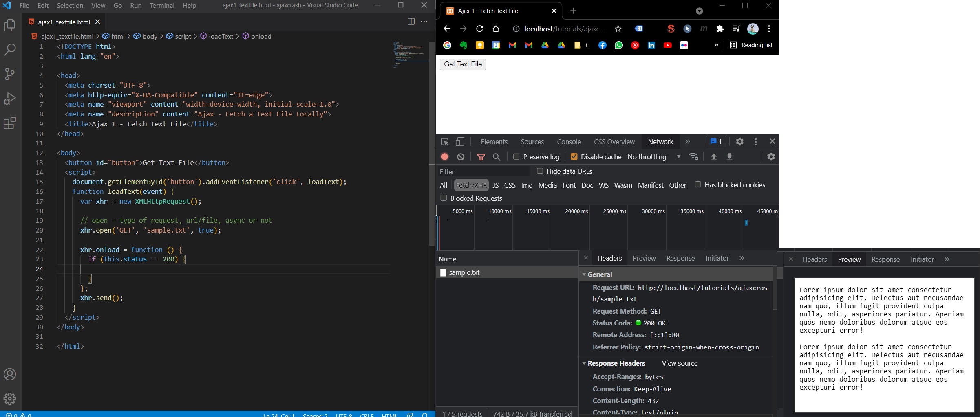The image size is (980, 417).
Task: Open Network conditions wifi icon
Action: pyautogui.click(x=693, y=157)
